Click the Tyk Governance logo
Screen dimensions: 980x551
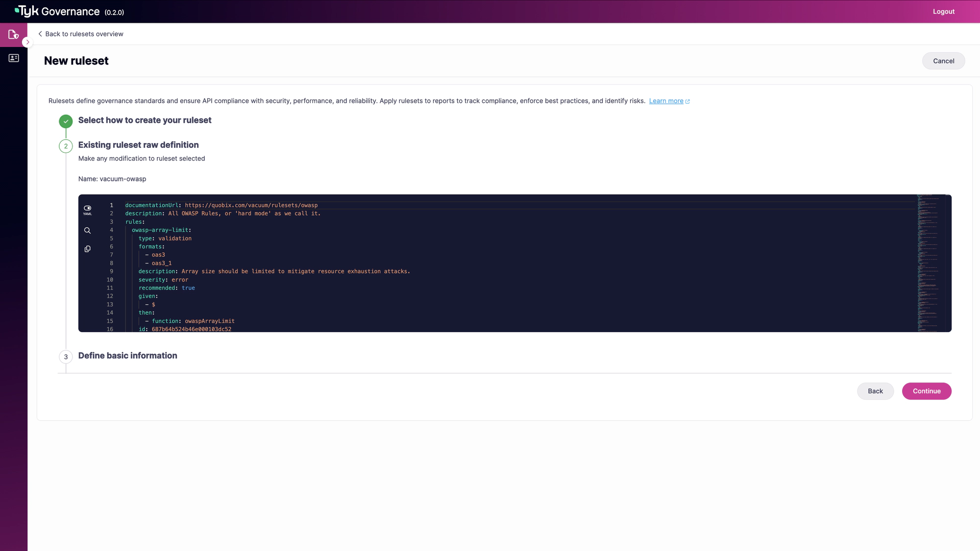(x=58, y=11)
